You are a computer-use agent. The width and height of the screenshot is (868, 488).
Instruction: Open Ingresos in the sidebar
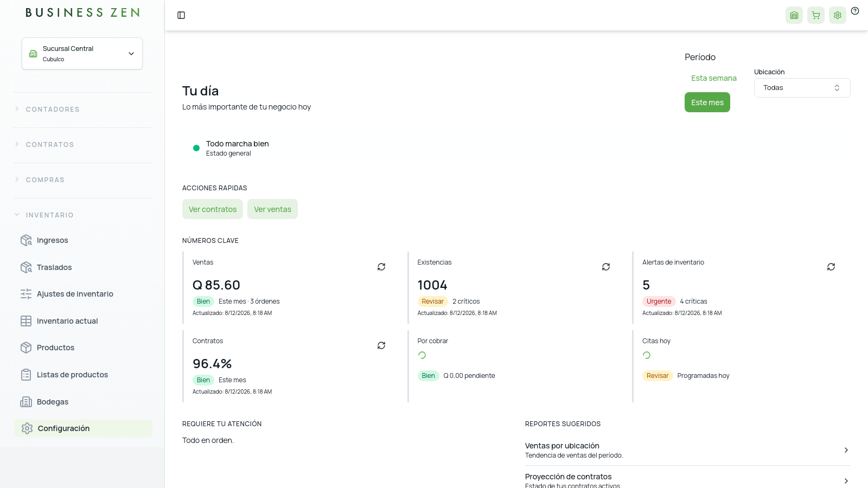click(83, 240)
